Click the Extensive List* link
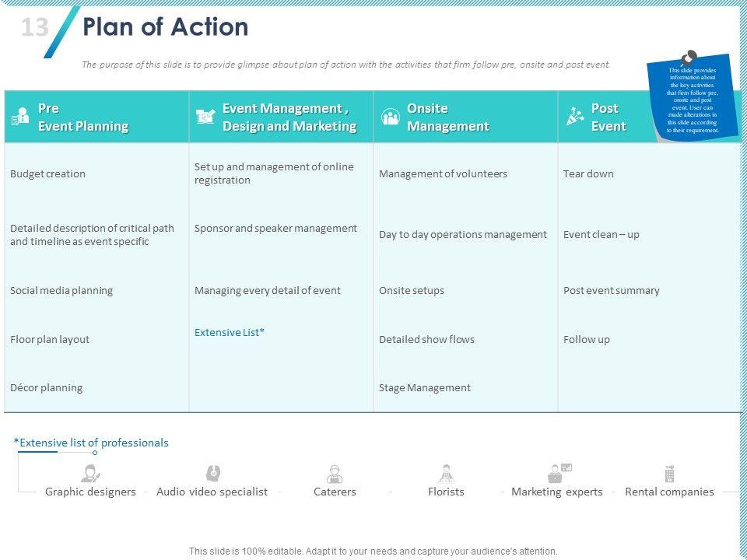Image resolution: width=747 pixels, height=560 pixels. pos(230,332)
